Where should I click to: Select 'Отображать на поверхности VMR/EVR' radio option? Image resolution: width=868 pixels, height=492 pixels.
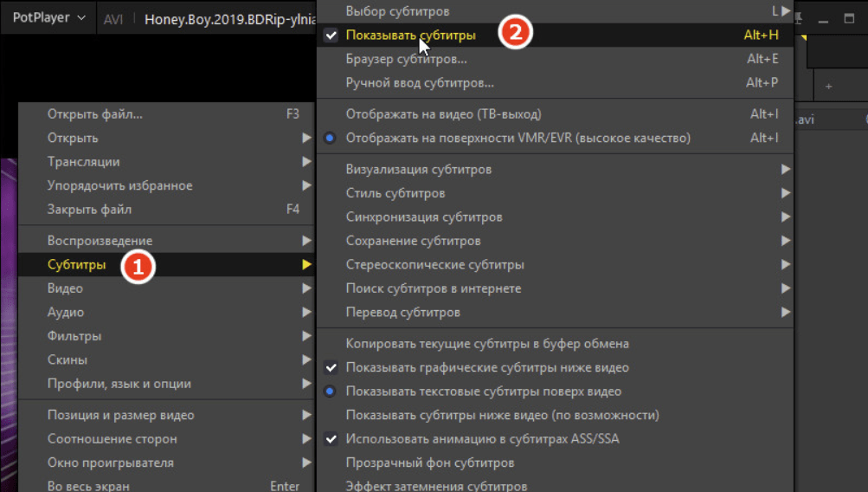tap(518, 138)
